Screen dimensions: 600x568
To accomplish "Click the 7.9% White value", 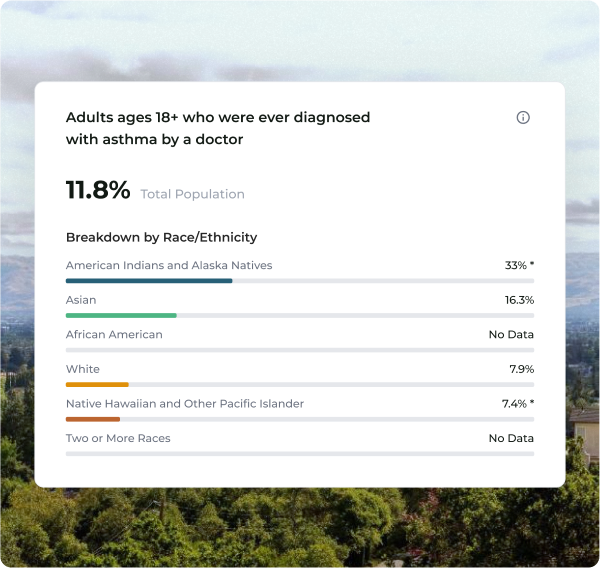I will point(522,369).
